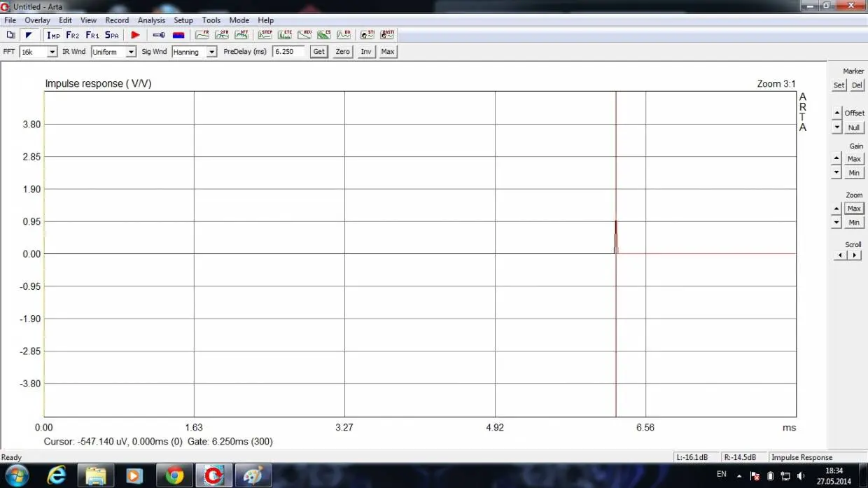Open the Overlay menu
The image size is (868, 488).
click(x=38, y=20)
